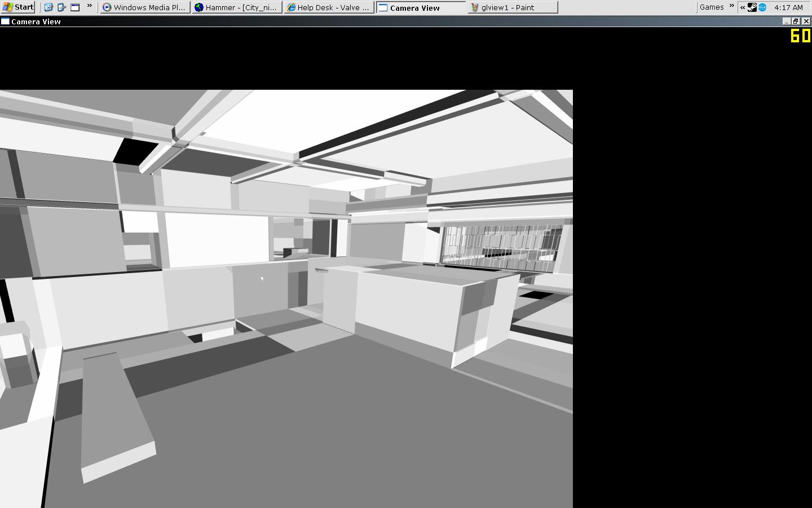The height and width of the screenshot is (508, 812).
Task: Close the Camera View window
Action: pyautogui.click(x=806, y=21)
